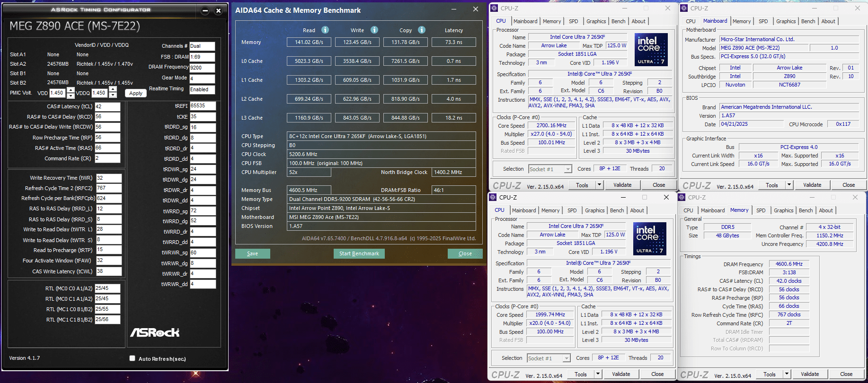The height and width of the screenshot is (383, 868).
Task: Decrease VDDQ voltage with the down arrow
Action: [113, 96]
